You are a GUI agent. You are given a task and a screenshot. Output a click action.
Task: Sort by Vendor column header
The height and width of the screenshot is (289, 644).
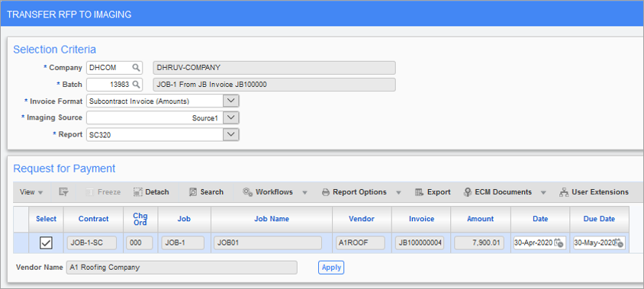[x=362, y=219]
